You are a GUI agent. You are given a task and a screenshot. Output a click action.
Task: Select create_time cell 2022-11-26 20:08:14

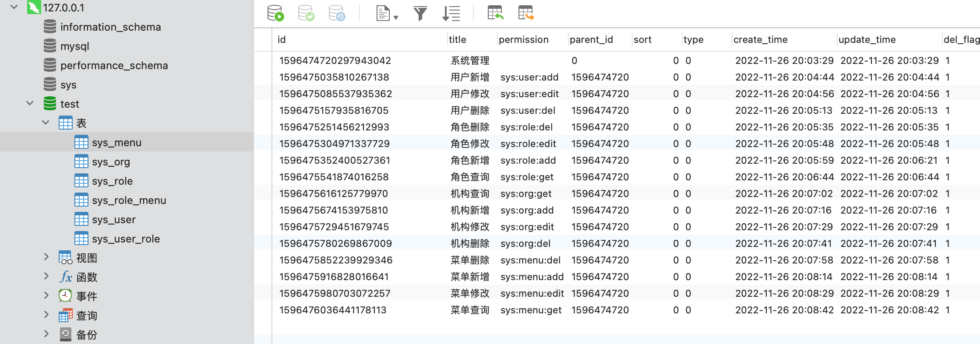click(784, 277)
